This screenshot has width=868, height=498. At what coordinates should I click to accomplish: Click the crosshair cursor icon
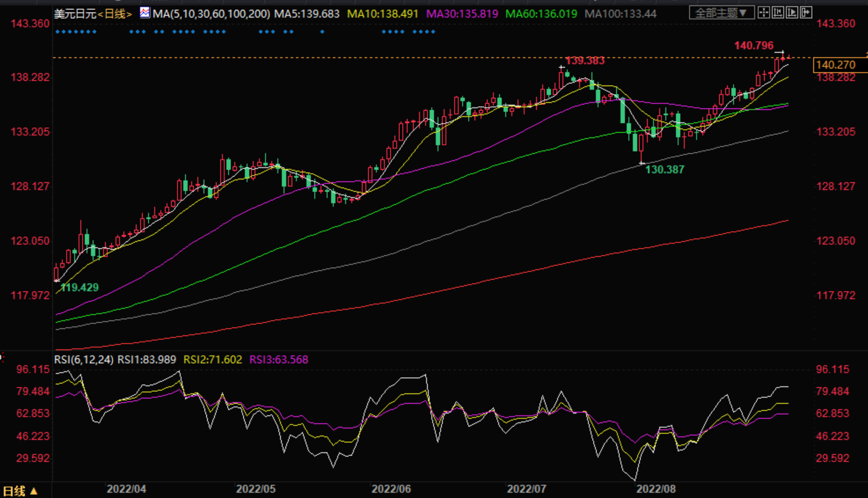(764, 12)
